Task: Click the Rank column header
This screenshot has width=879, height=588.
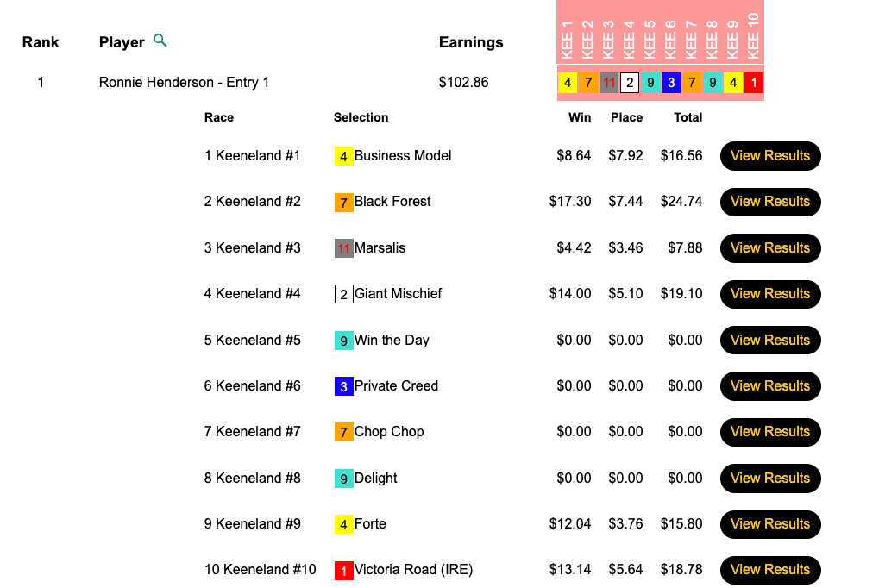Action: click(x=41, y=42)
